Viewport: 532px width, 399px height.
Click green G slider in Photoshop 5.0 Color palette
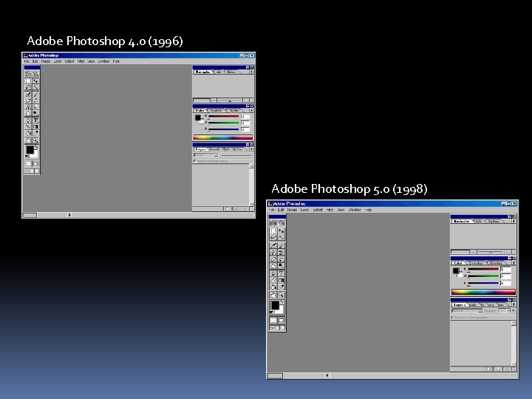(x=483, y=276)
